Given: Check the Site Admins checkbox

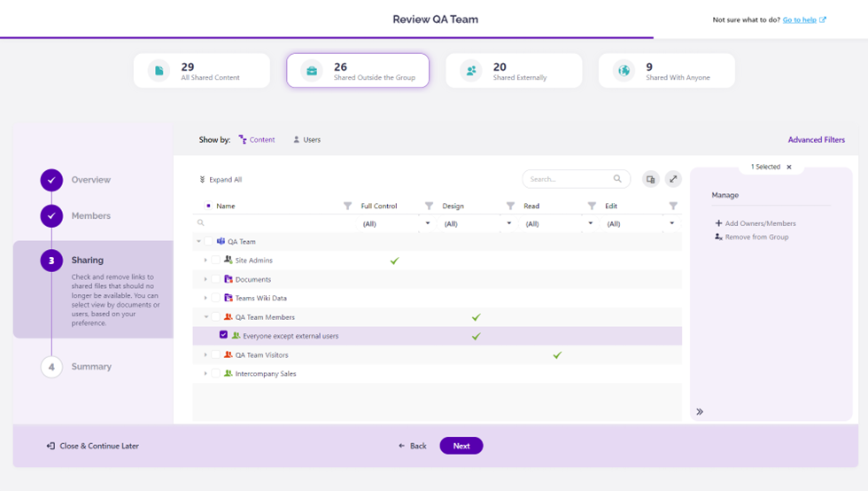Looking at the screenshot, I should click(216, 260).
